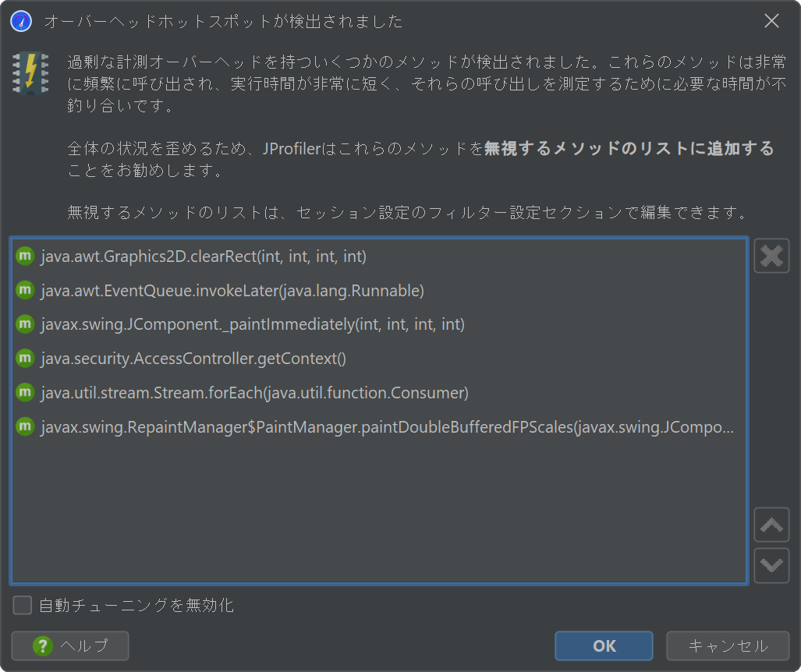801x672 pixels.
Task: Click the overhead hotspot chip lightning icon
Action: click(30, 73)
